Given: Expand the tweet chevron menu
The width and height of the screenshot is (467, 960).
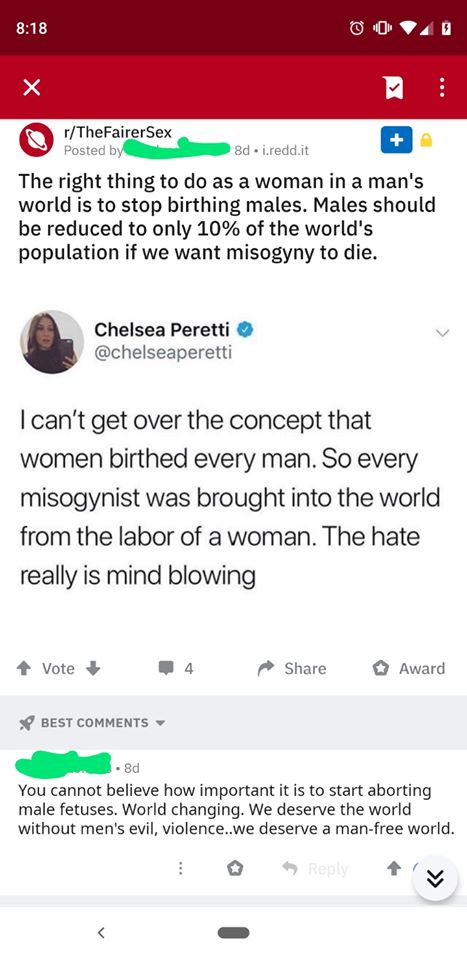Looking at the screenshot, I should [442, 333].
